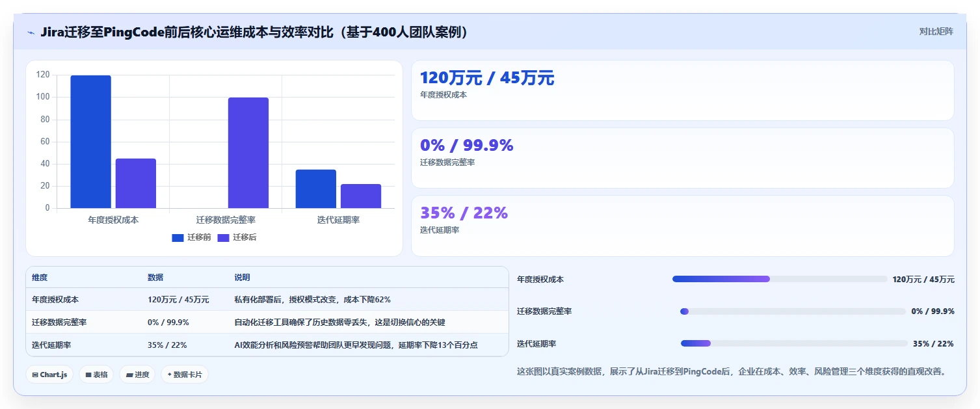Click the 迭代延期率 progress bar

click(794, 343)
